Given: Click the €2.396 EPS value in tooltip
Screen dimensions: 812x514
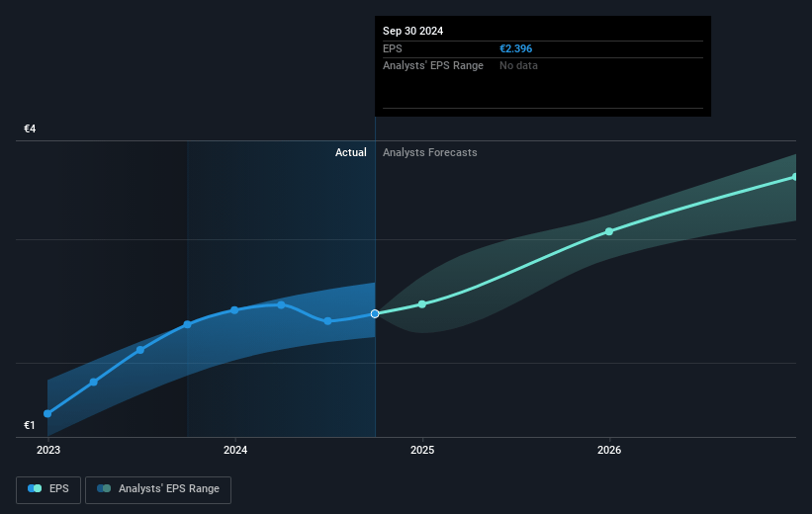Looking at the screenshot, I should pos(516,48).
